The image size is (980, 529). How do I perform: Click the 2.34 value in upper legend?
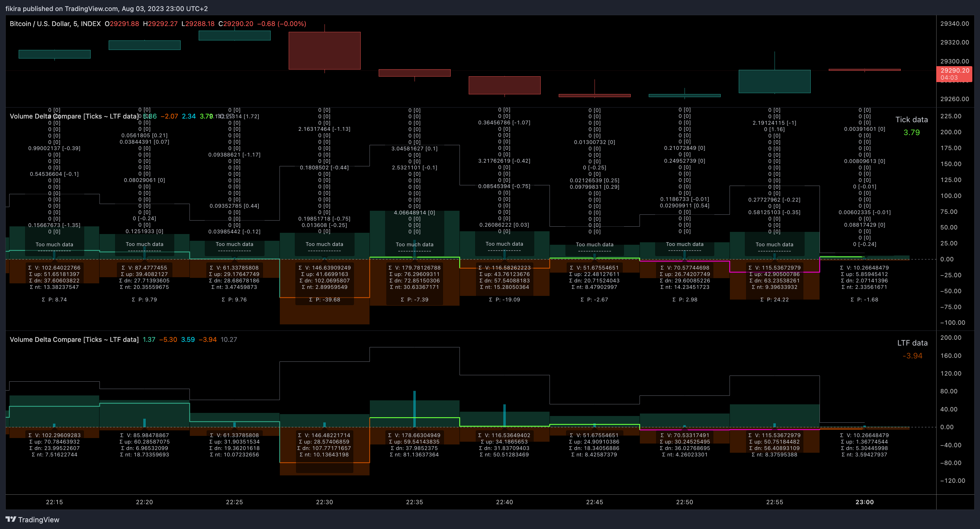pos(189,116)
